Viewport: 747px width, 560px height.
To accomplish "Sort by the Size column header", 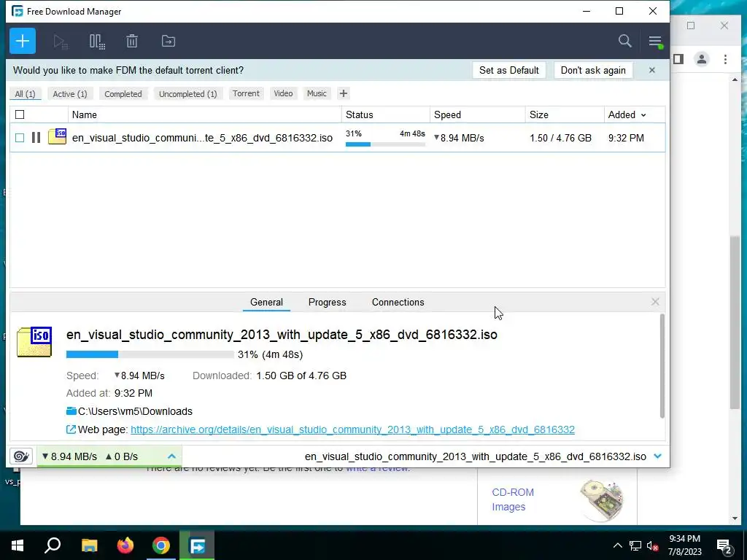I will tap(565, 114).
